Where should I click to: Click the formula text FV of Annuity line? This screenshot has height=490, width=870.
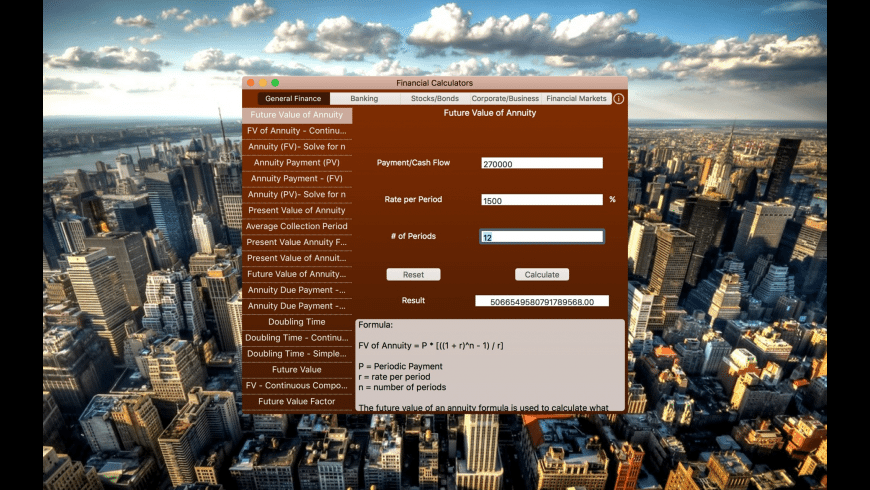pos(431,346)
